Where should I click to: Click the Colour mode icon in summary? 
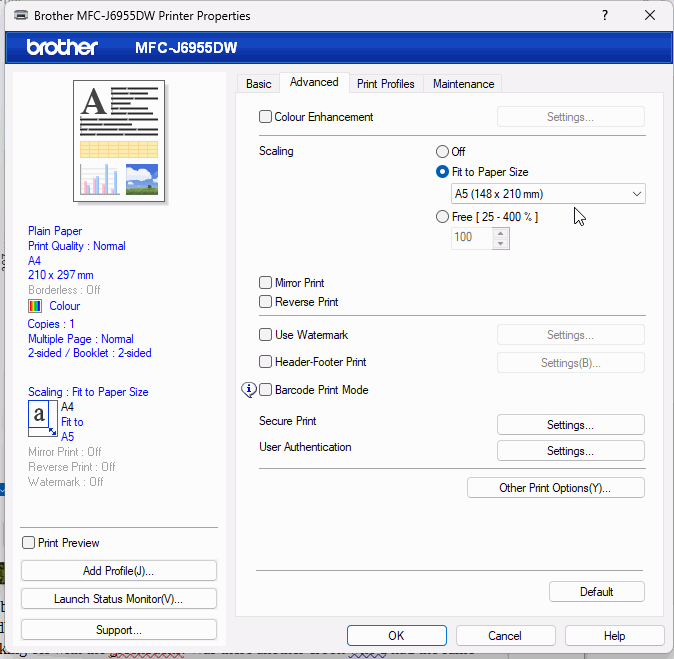35,306
